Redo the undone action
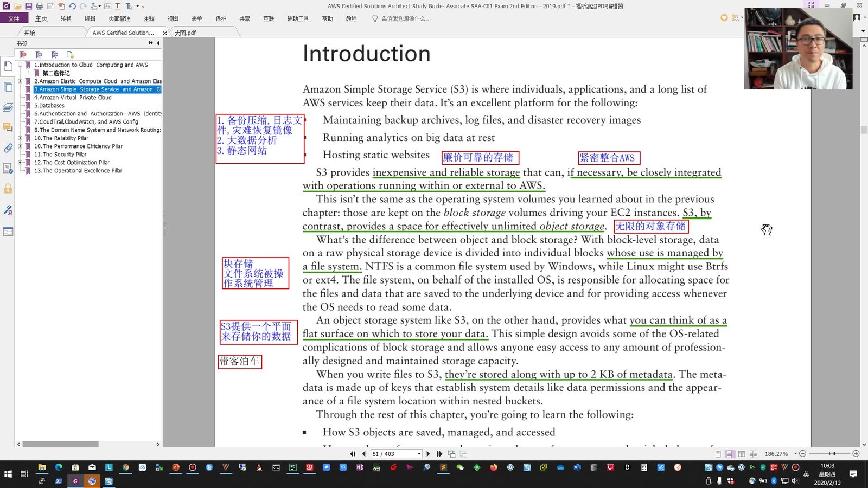 (x=83, y=6)
